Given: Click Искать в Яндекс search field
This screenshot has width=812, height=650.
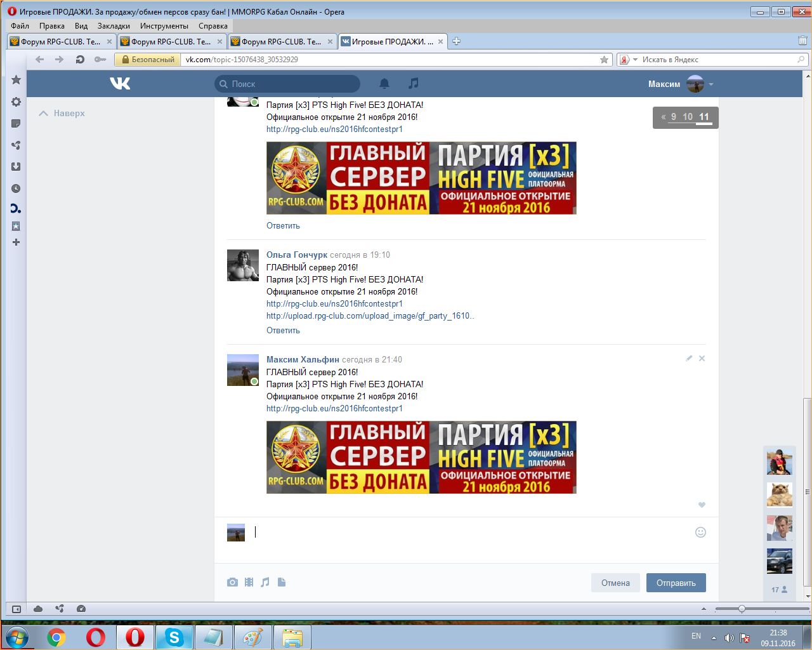Looking at the screenshot, I should click(x=719, y=59).
